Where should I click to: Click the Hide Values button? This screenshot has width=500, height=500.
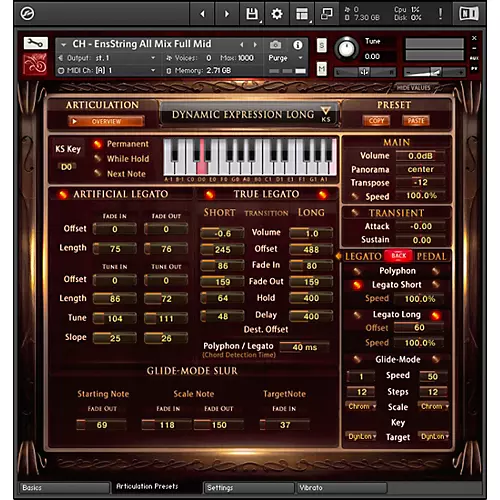[413, 88]
